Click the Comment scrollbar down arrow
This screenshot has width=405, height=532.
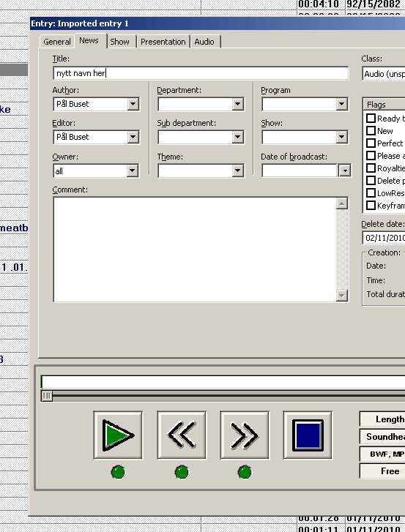(342, 295)
